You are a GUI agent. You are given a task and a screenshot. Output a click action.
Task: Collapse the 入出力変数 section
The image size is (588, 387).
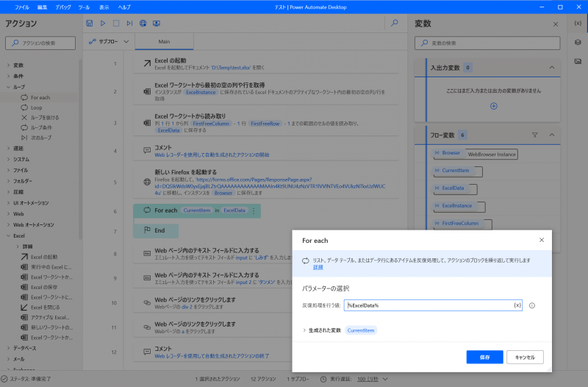[552, 68]
